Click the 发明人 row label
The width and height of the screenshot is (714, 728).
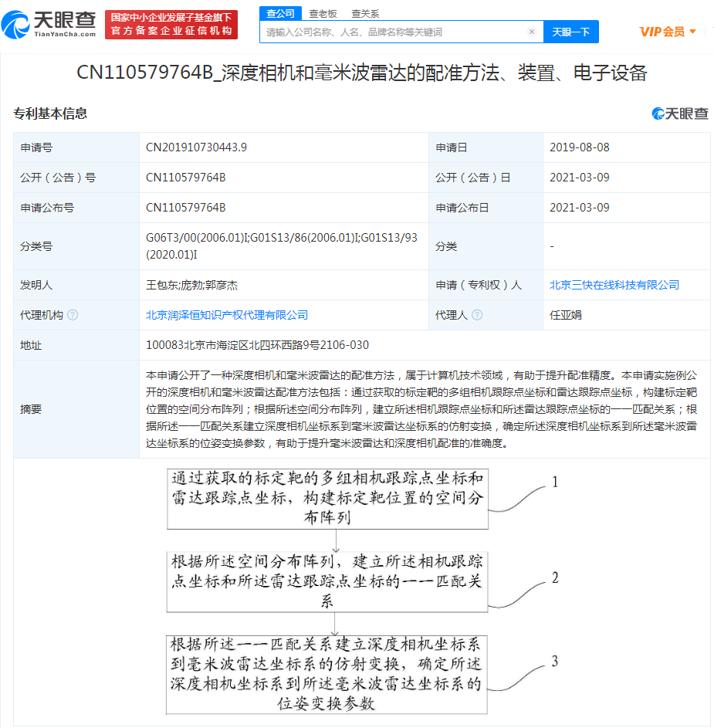pyautogui.click(x=36, y=285)
